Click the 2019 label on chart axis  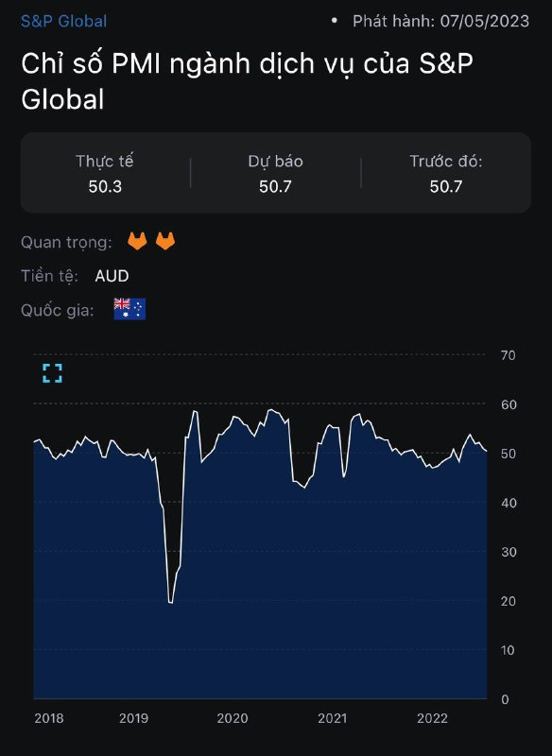tap(133, 718)
